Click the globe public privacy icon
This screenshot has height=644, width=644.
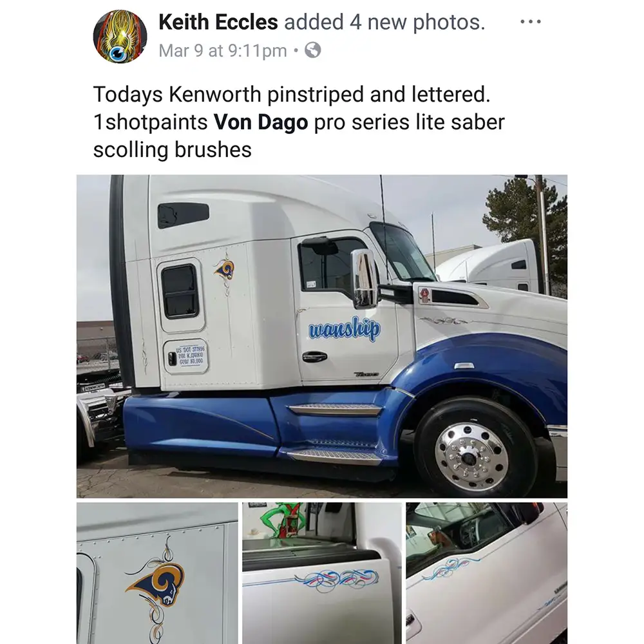(312, 50)
